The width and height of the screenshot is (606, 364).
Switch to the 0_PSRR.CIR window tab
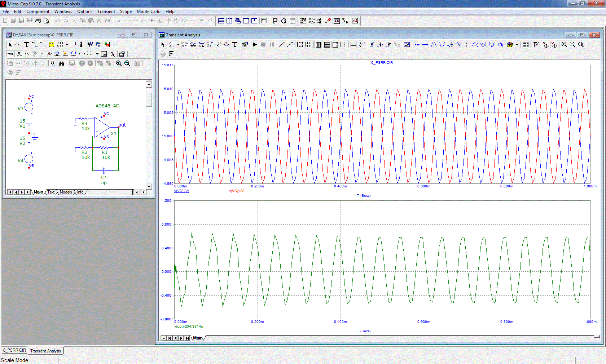(x=15, y=350)
